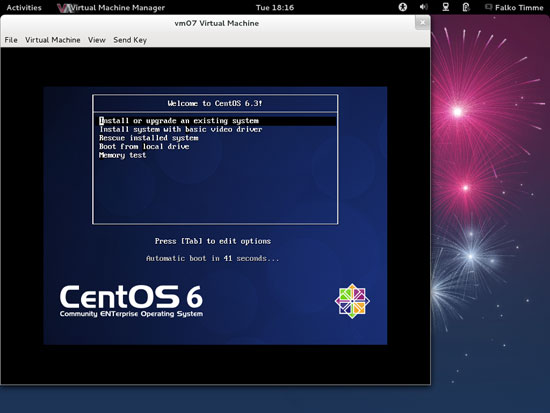Viewport: 550px width, 413px height.
Task: Click the CentOS pinwheel logo
Action: pos(352,301)
